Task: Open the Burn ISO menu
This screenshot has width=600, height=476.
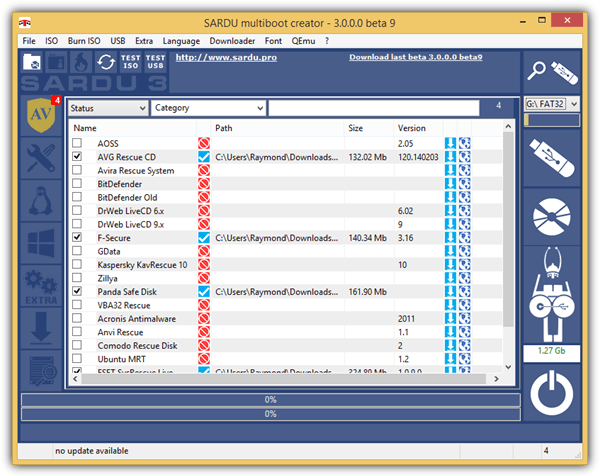Action: [x=84, y=41]
